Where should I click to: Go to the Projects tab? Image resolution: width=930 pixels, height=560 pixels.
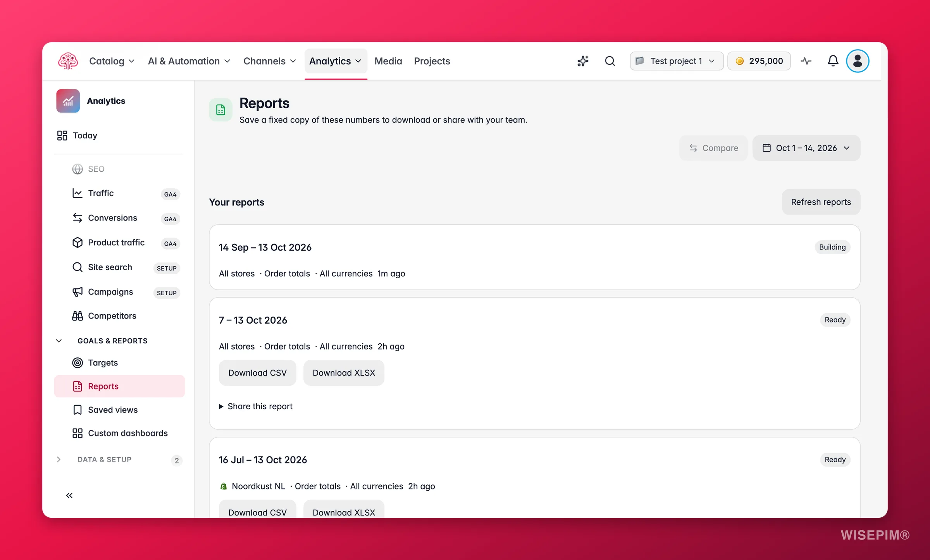pyautogui.click(x=432, y=61)
